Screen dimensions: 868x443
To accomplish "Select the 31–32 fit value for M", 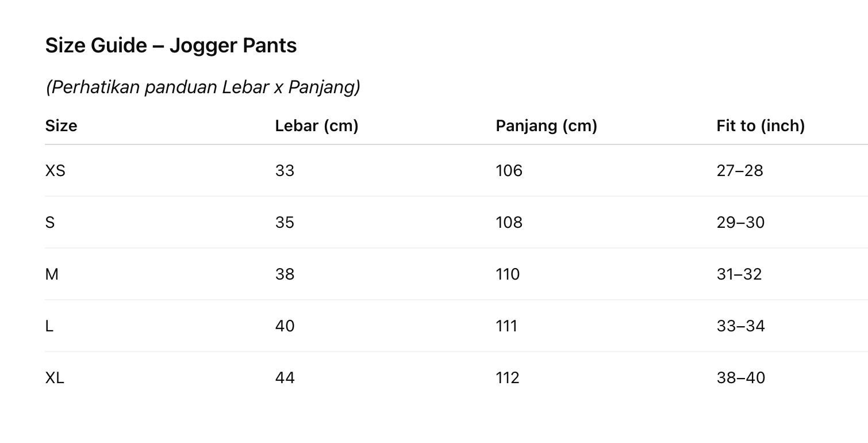I will coord(739,274).
